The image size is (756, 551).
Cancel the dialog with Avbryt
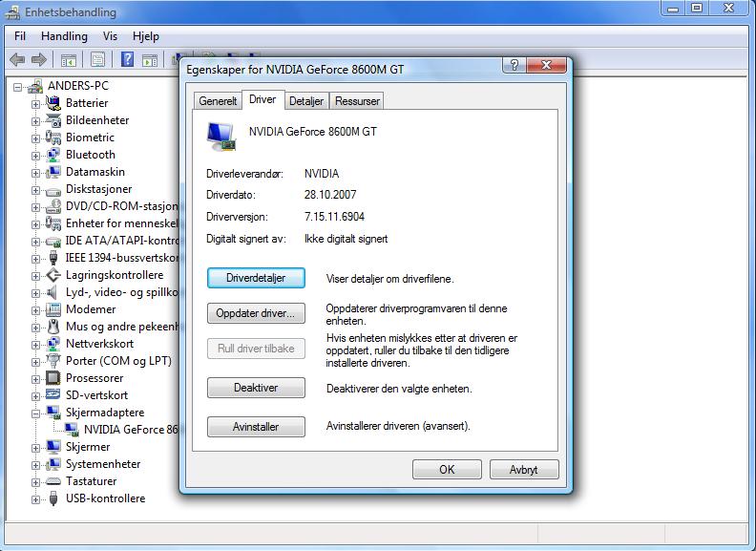524,470
